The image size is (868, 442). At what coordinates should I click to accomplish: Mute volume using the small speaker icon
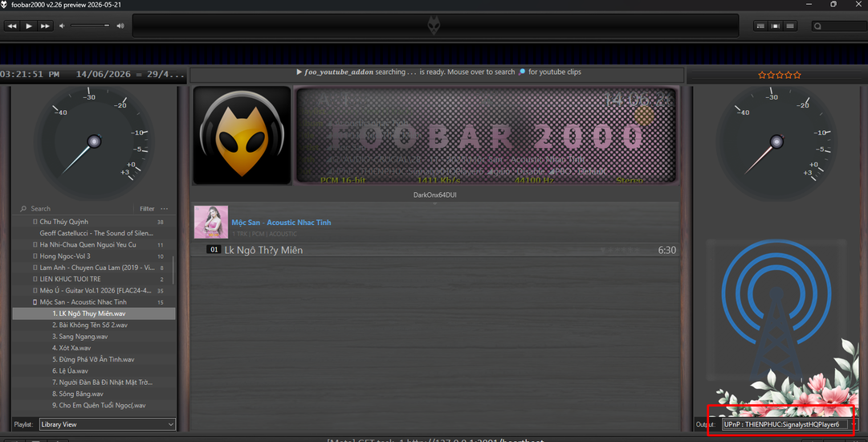pyautogui.click(x=62, y=26)
